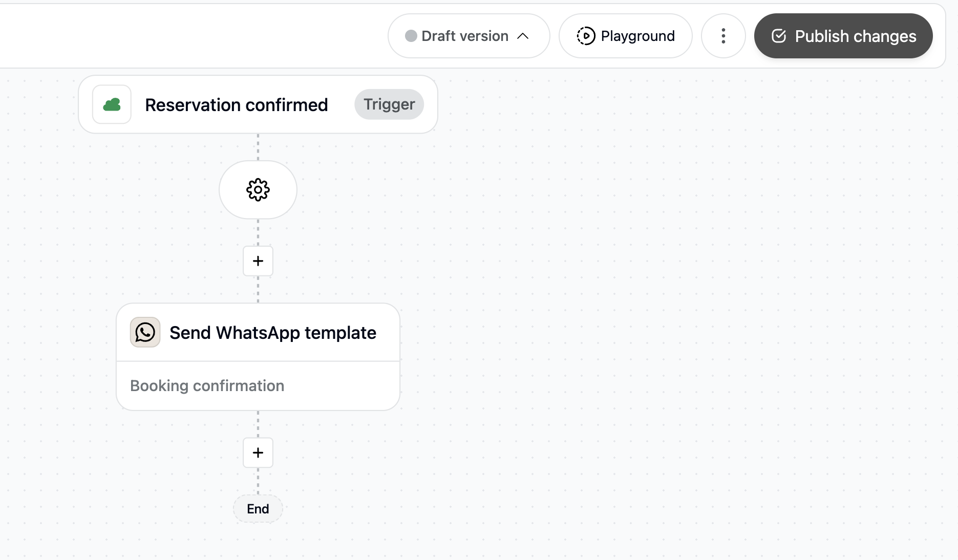
Task: Click the Draft version chevron arrow
Action: click(523, 36)
